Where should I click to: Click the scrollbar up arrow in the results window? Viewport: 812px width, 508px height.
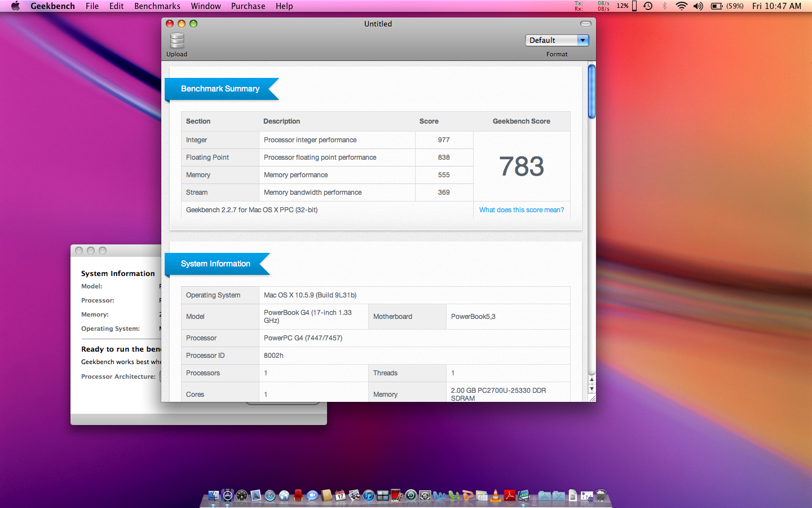click(x=592, y=380)
